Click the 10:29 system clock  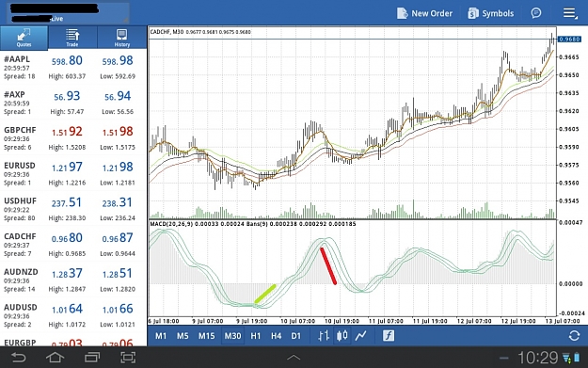click(x=538, y=358)
